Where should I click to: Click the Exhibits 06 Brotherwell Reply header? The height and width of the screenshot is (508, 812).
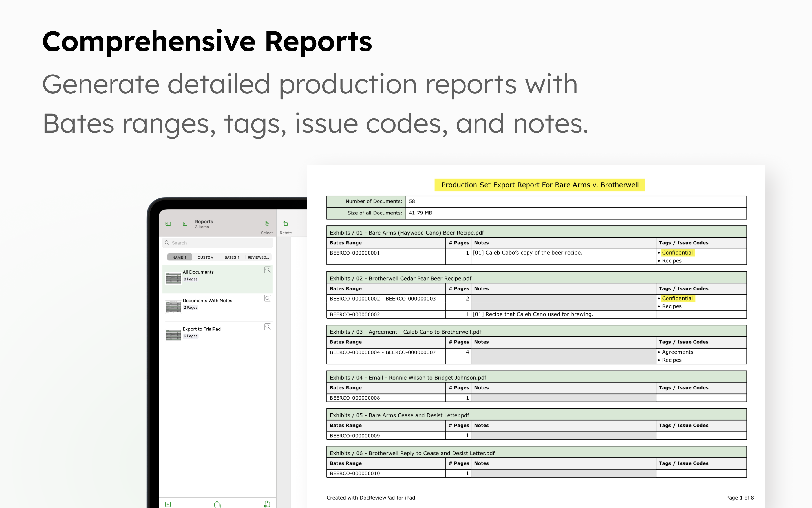(537, 453)
